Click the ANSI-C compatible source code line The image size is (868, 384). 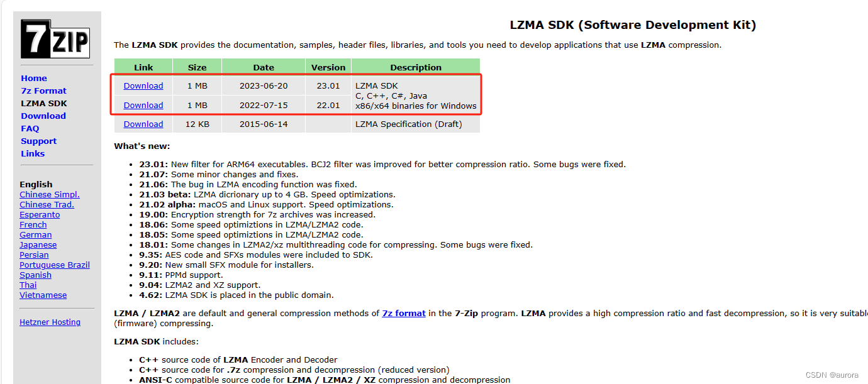click(x=325, y=380)
